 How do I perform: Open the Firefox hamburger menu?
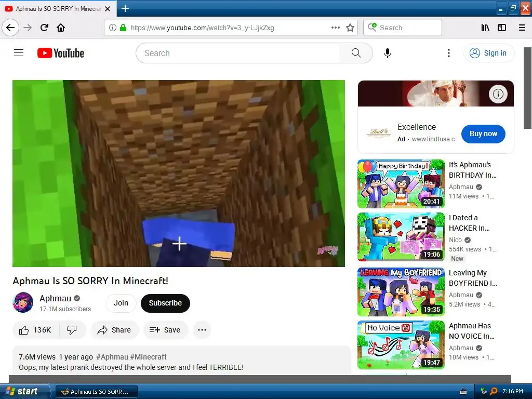522,28
